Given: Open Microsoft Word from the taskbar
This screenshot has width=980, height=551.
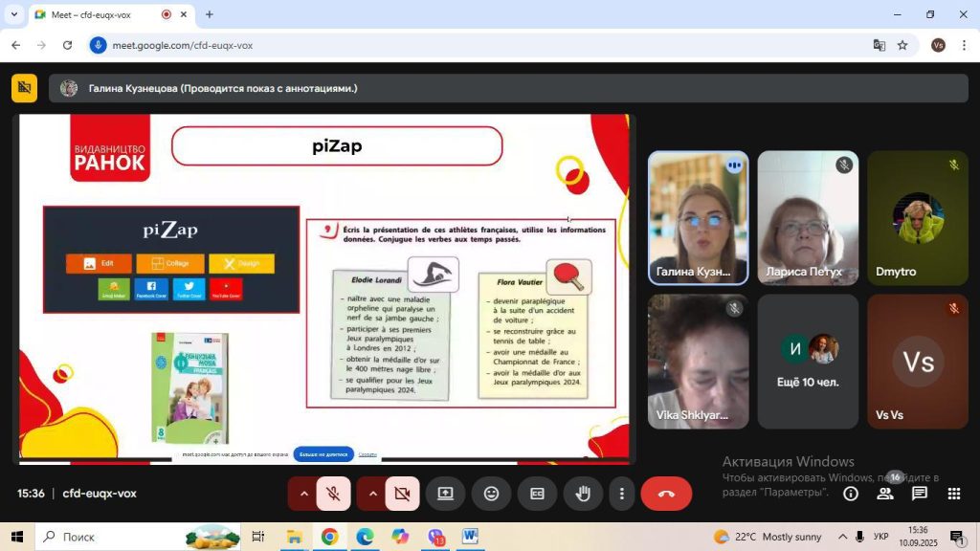Looking at the screenshot, I should coord(471,537).
